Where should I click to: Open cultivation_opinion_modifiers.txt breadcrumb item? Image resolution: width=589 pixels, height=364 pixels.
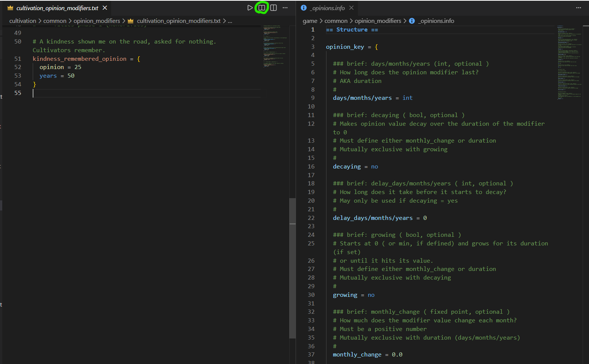(x=178, y=21)
